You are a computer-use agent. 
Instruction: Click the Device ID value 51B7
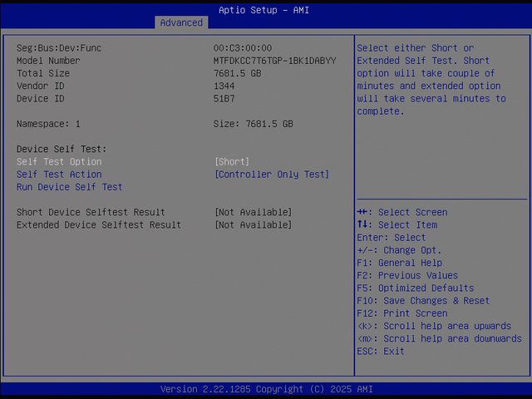[x=224, y=99]
